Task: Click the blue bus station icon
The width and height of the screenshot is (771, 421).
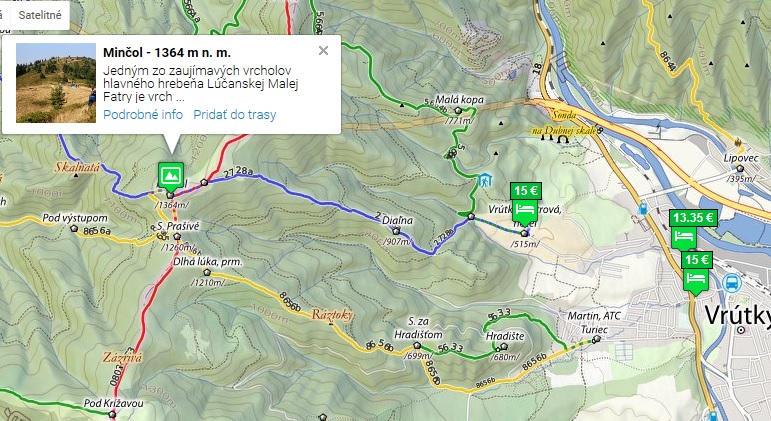Action: [x=732, y=282]
